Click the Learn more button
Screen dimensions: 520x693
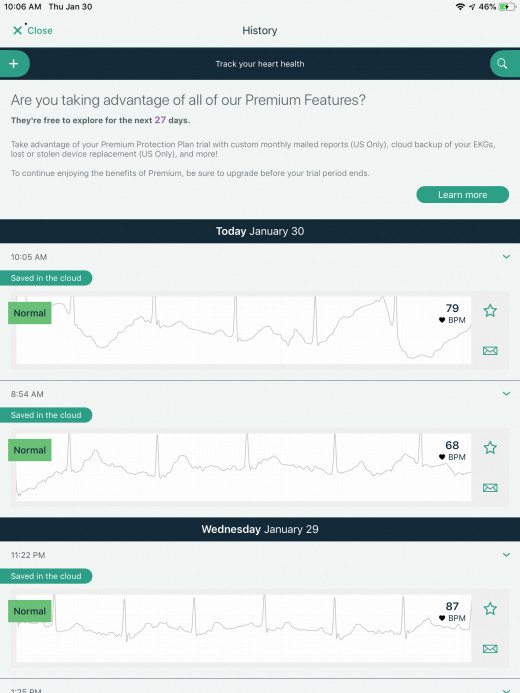point(463,194)
